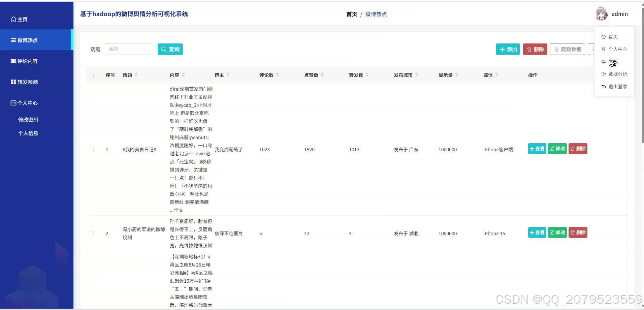
Task: Click the trash icon in 删除 button
Action: 529,49
